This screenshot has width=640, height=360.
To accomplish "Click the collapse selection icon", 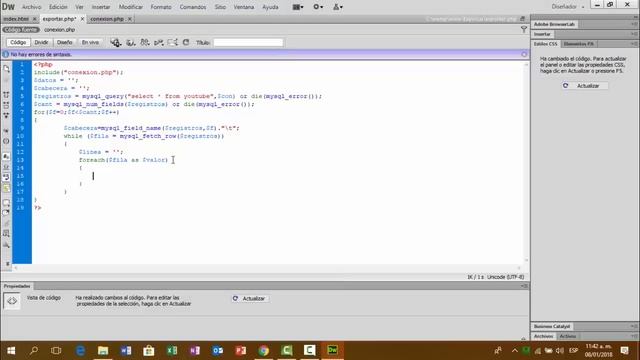I will pyautogui.click(x=6, y=105).
